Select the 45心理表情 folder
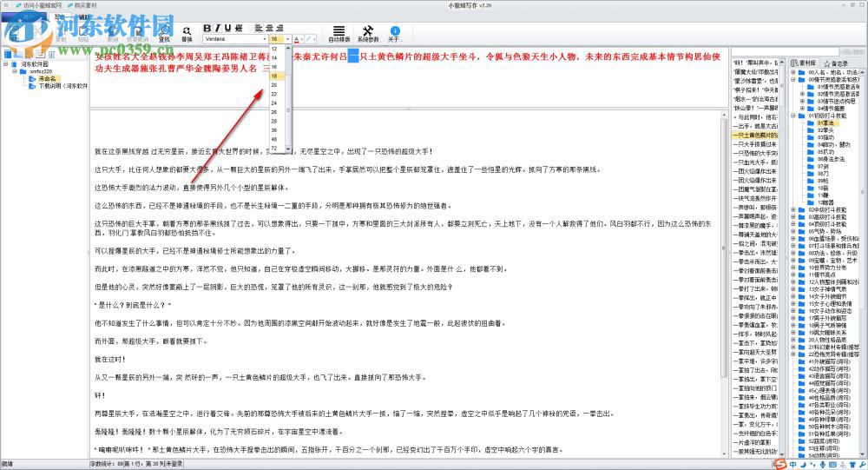This screenshot has width=868, height=470. pyautogui.click(x=829, y=390)
